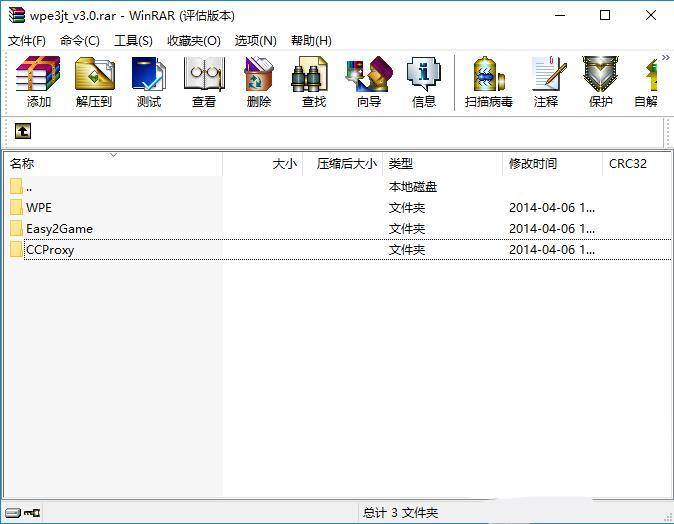Viewport: 674px width, 524px height.
Task: Run the Test (测试) archive tool
Action: click(149, 82)
